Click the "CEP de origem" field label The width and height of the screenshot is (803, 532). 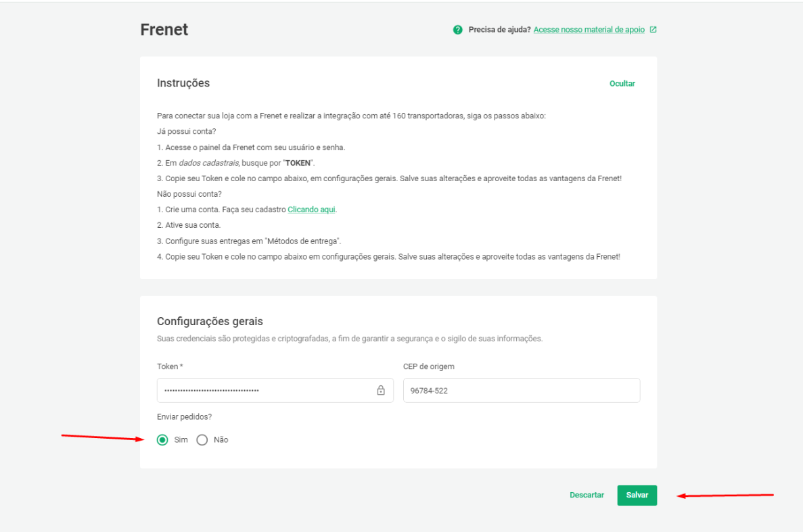tap(428, 366)
